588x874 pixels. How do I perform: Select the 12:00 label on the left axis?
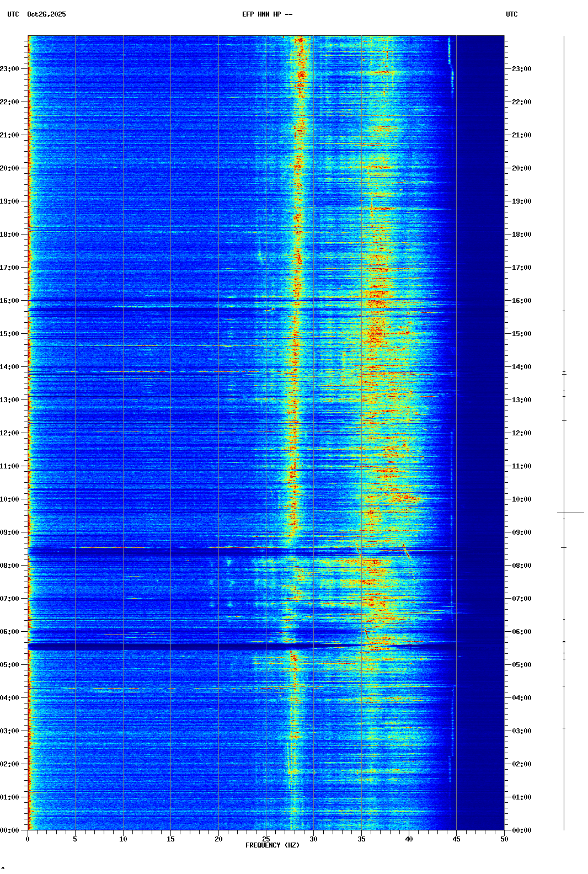coord(10,433)
